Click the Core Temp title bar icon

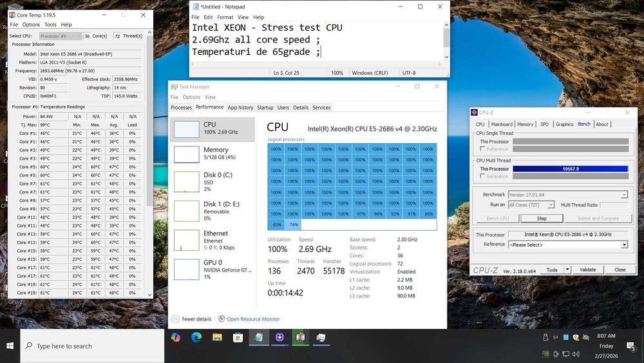coord(12,15)
